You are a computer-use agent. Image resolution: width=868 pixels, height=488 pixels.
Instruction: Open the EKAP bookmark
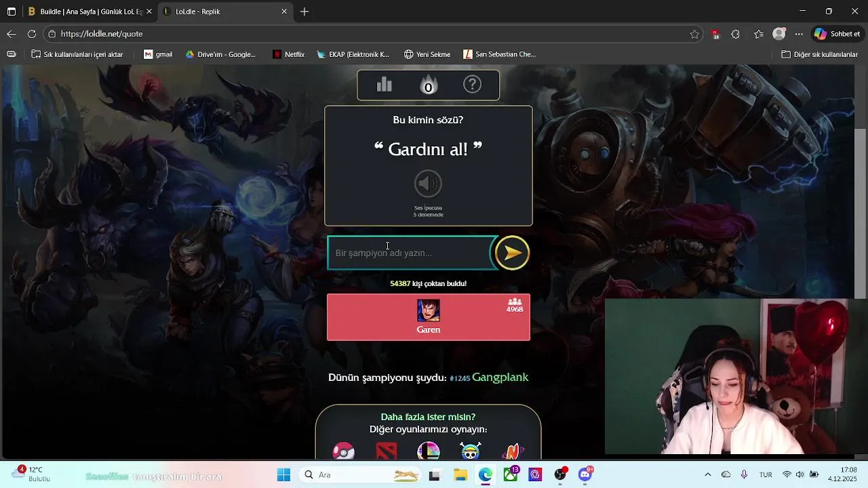tap(353, 54)
